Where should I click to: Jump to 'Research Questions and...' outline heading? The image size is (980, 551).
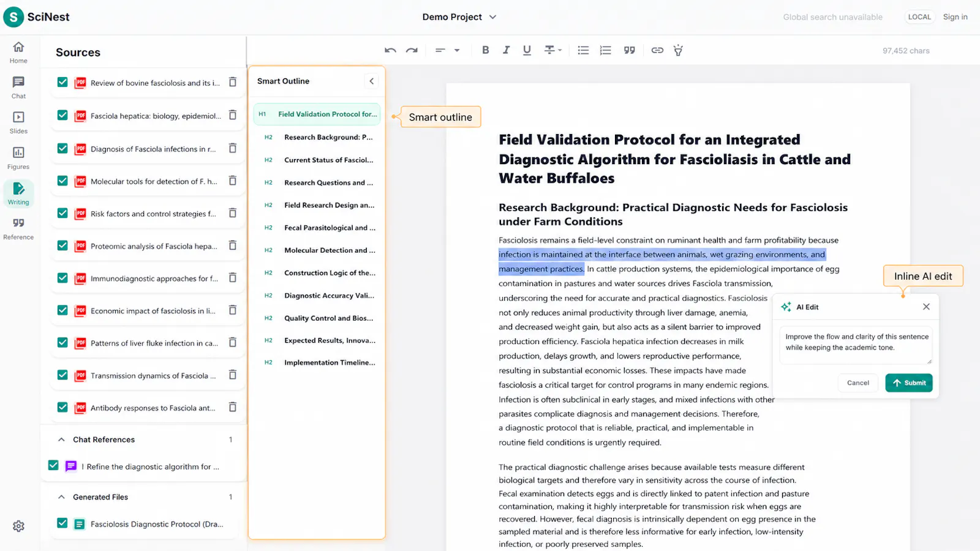(320, 182)
